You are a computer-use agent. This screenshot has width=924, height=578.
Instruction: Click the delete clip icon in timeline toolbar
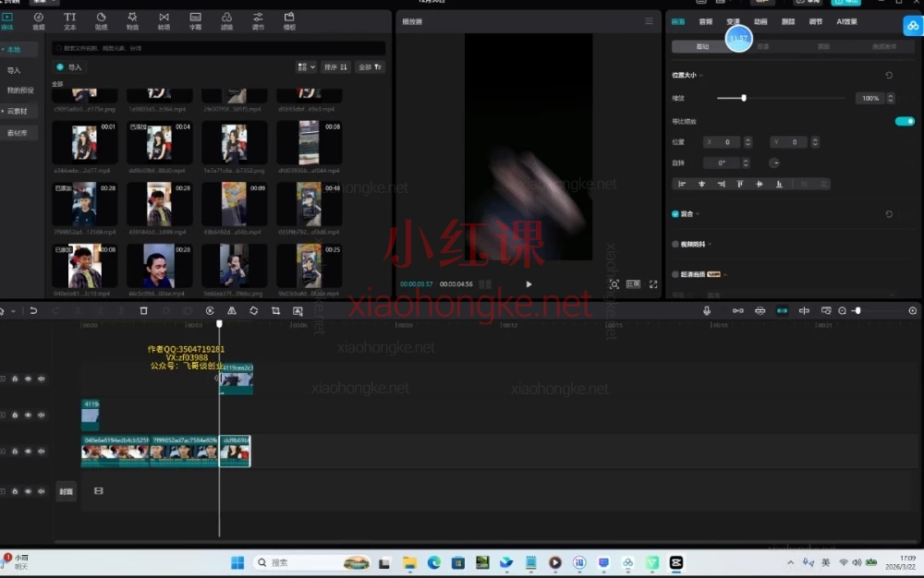coord(143,310)
